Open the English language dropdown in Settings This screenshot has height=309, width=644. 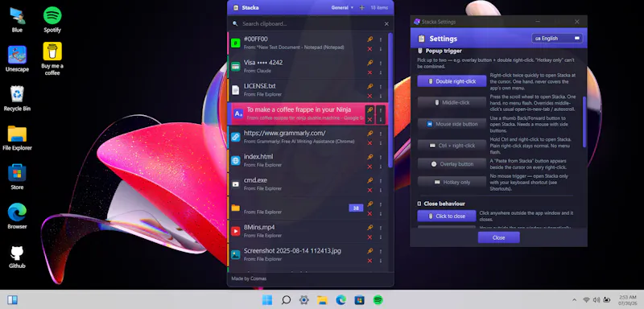pos(556,38)
